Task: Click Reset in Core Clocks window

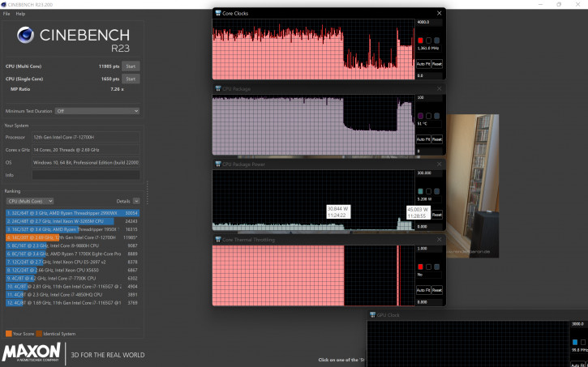Action: [437, 64]
